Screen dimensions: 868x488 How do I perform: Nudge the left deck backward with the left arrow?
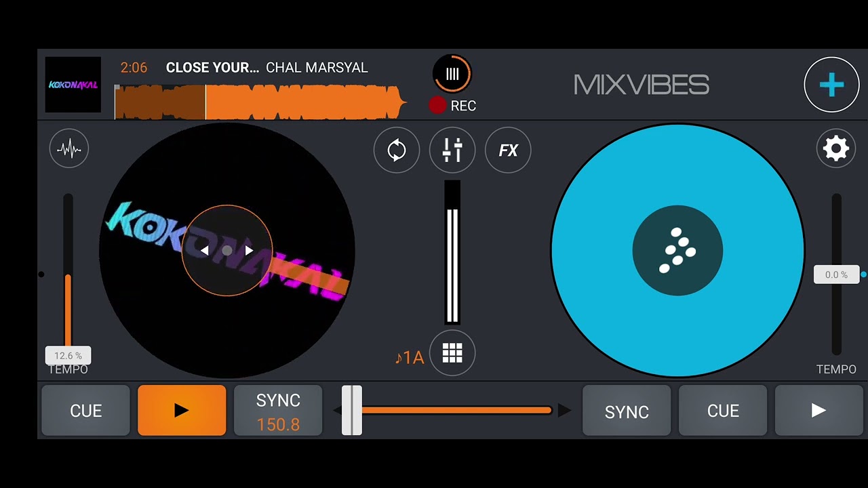click(x=204, y=251)
